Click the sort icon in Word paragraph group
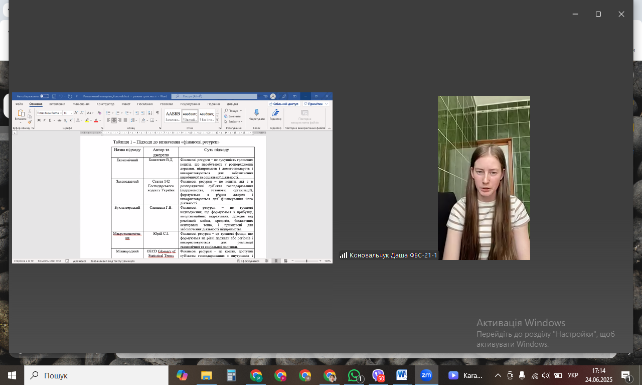Image resolution: width=643 pixels, height=386 pixels. [x=150, y=113]
